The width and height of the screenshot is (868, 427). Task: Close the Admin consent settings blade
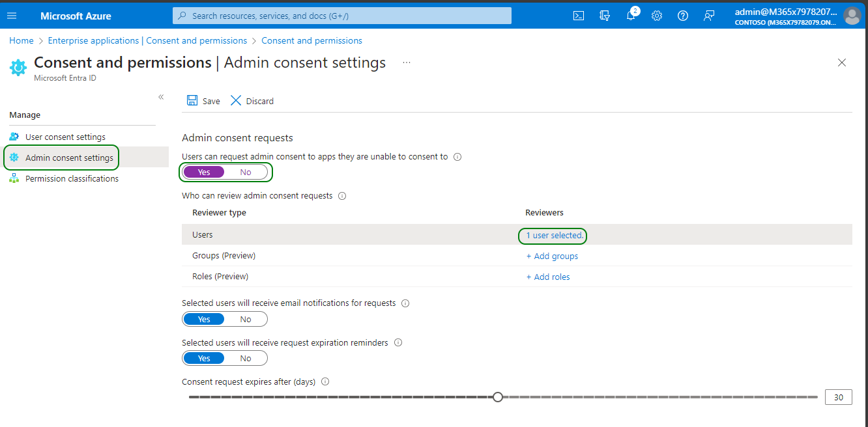[842, 62]
